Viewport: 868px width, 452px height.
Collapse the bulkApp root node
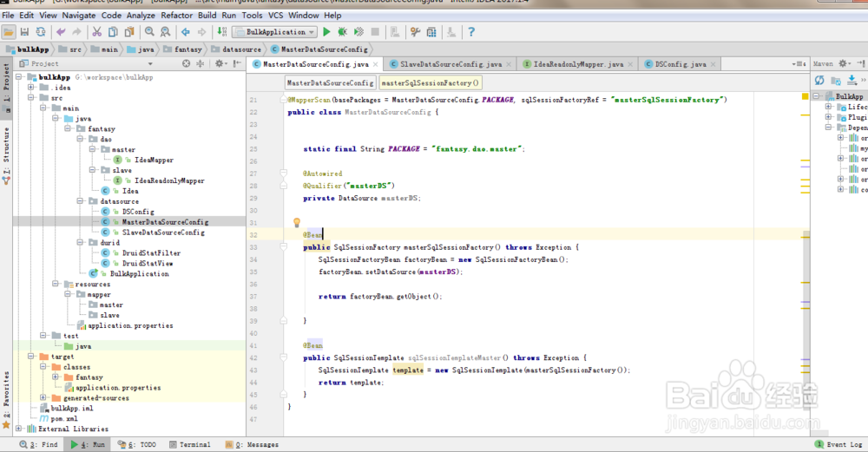tap(19, 77)
